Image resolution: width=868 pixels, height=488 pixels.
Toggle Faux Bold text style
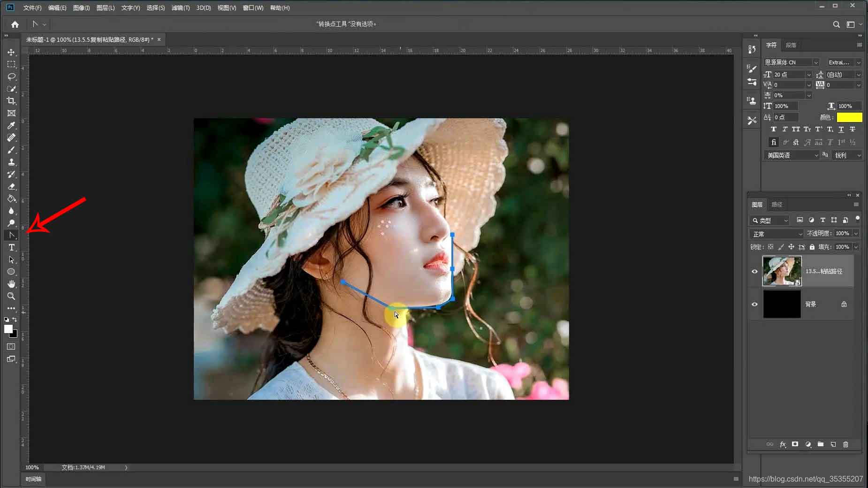(774, 129)
